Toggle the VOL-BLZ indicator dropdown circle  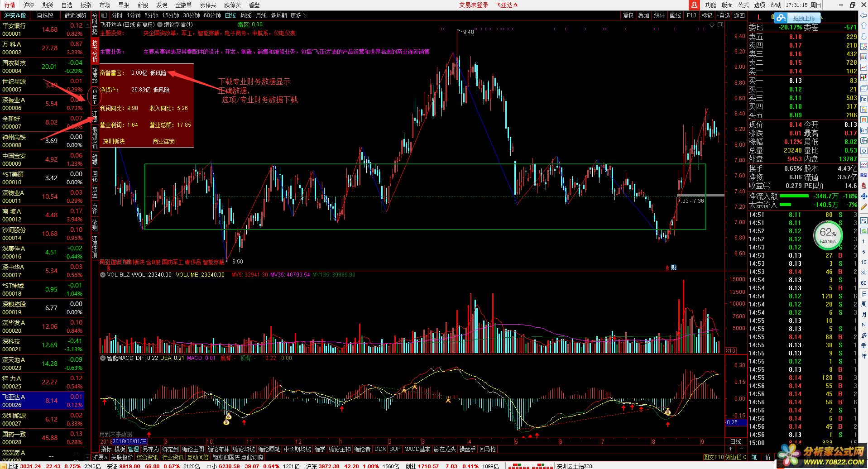click(x=103, y=275)
